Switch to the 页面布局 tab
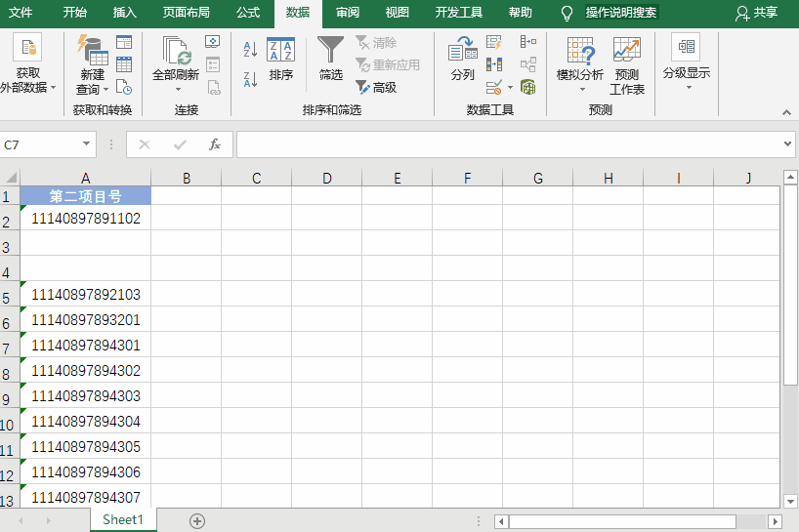This screenshot has height=532, width=799. [x=186, y=13]
